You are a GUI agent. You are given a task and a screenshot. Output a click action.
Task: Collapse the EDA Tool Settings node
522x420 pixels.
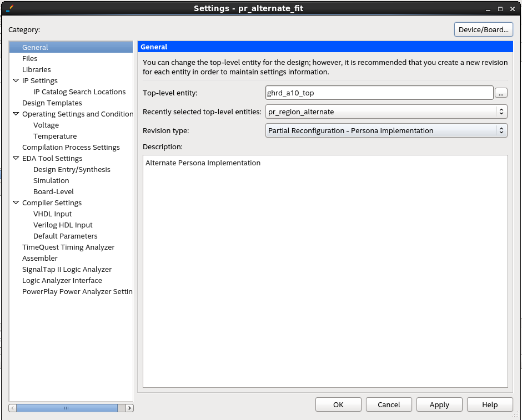(16, 159)
